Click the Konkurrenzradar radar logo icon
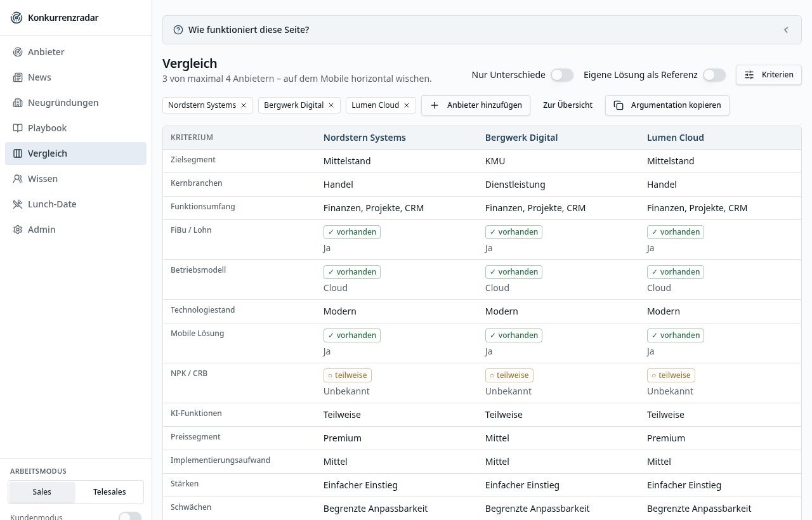The height and width of the screenshot is (520, 812). point(16,18)
